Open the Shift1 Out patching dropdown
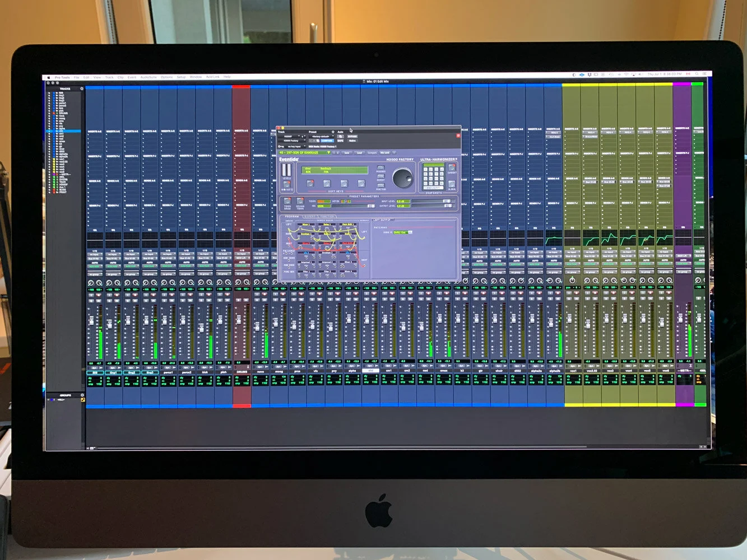The height and width of the screenshot is (560, 747). 403,232
